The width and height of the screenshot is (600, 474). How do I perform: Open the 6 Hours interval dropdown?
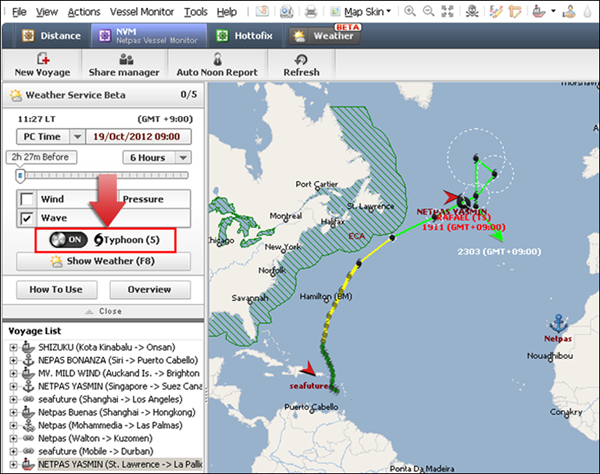click(x=183, y=158)
